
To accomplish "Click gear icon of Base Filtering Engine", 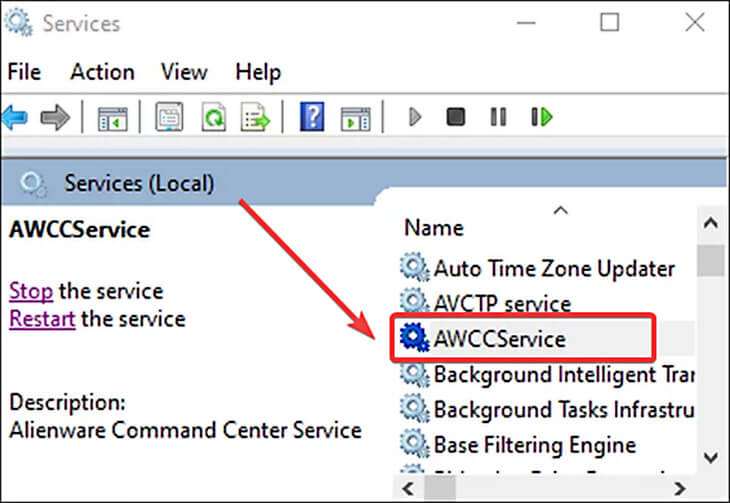I will click(414, 444).
